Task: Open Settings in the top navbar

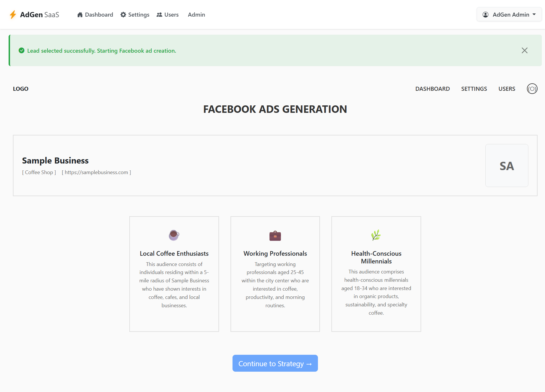Action: [135, 15]
